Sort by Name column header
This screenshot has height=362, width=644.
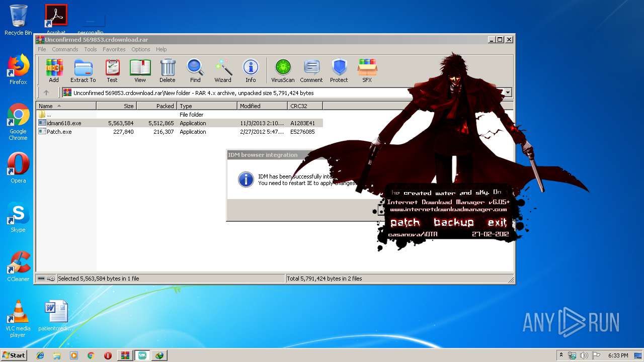pyautogui.click(x=66, y=106)
